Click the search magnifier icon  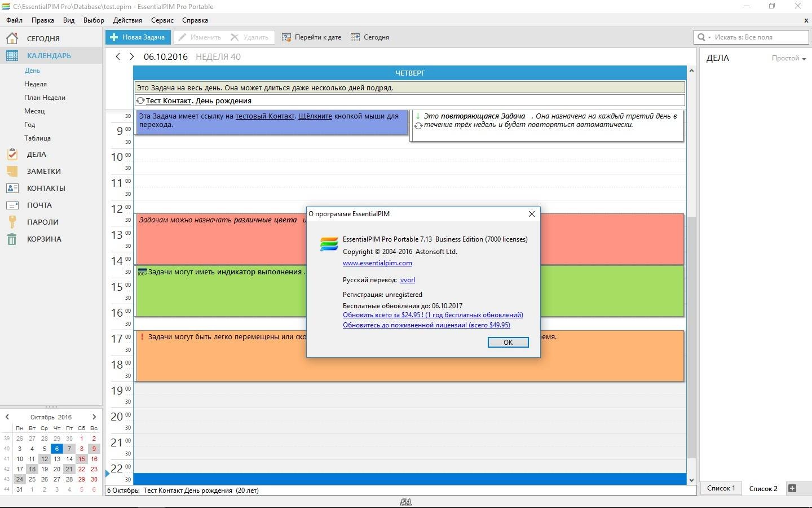[701, 37]
